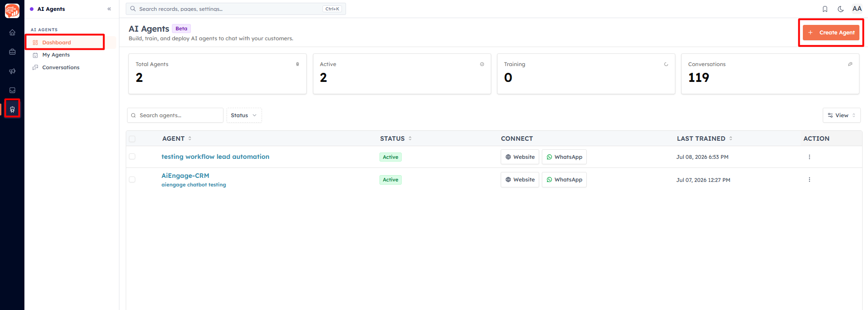Click the AI Agents workspace title in sidebar

[x=51, y=9]
